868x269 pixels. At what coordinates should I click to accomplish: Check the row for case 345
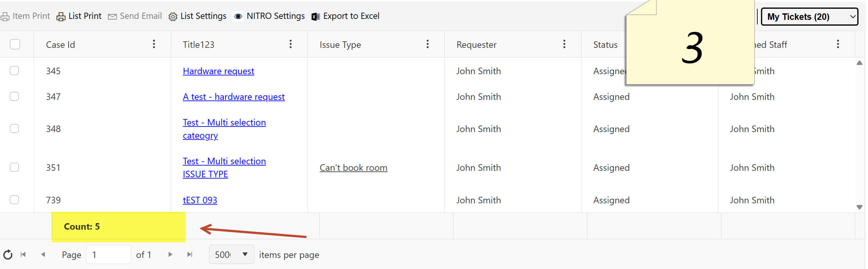point(14,71)
